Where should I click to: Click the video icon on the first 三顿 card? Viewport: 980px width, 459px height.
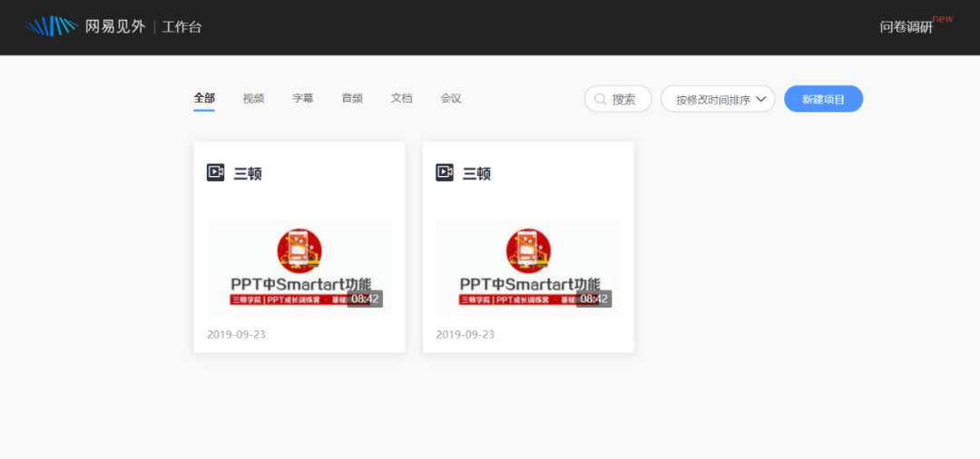(x=216, y=172)
